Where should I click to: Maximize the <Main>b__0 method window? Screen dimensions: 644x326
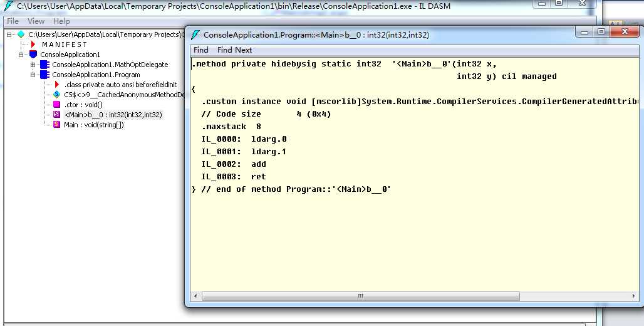[x=601, y=31]
